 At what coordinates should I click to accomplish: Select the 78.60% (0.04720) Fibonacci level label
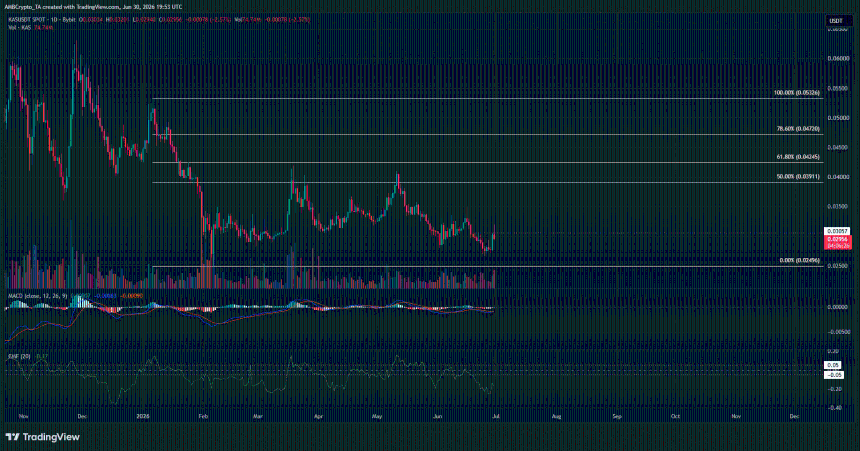tap(798, 129)
